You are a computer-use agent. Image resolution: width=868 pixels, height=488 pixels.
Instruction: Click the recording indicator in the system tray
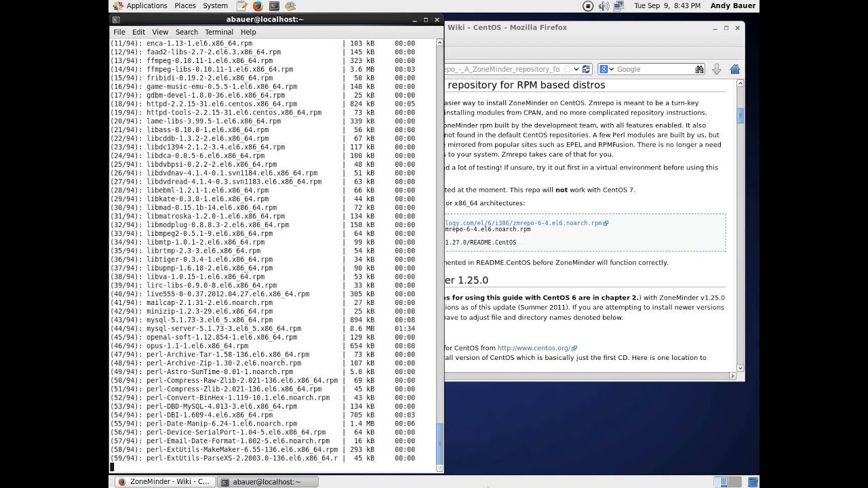tap(588, 5)
